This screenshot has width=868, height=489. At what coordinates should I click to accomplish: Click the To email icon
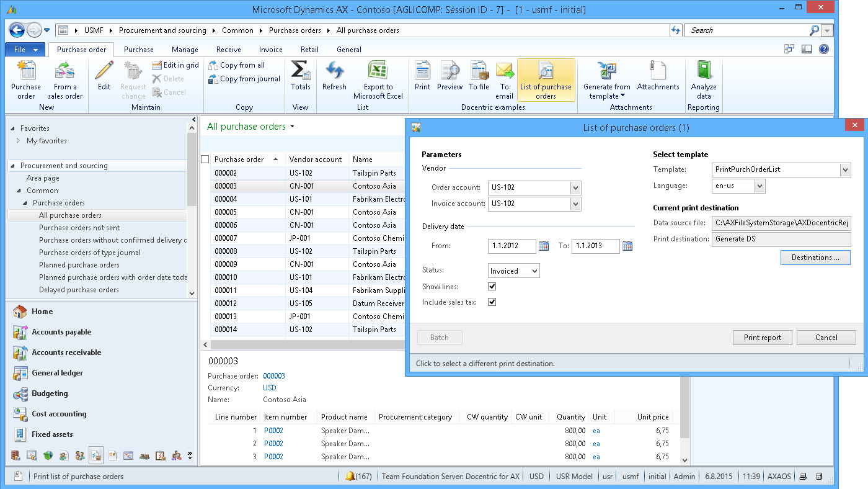pos(505,70)
